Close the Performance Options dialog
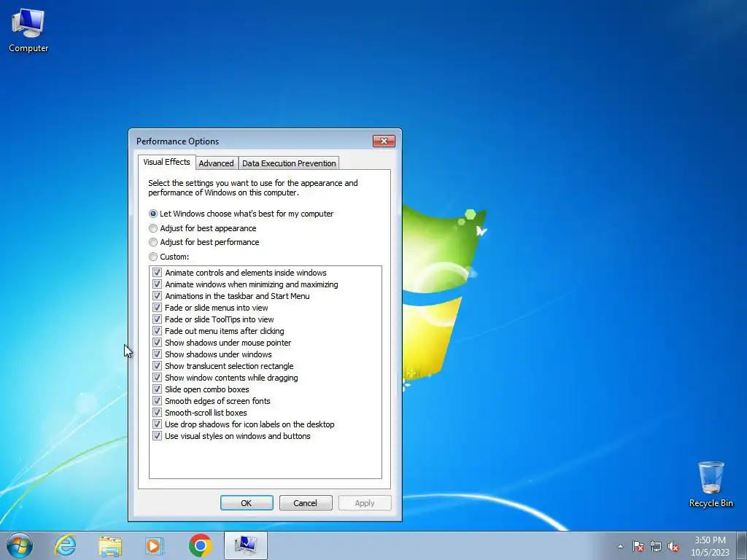Viewport: 747px width, 560px height. tap(384, 141)
